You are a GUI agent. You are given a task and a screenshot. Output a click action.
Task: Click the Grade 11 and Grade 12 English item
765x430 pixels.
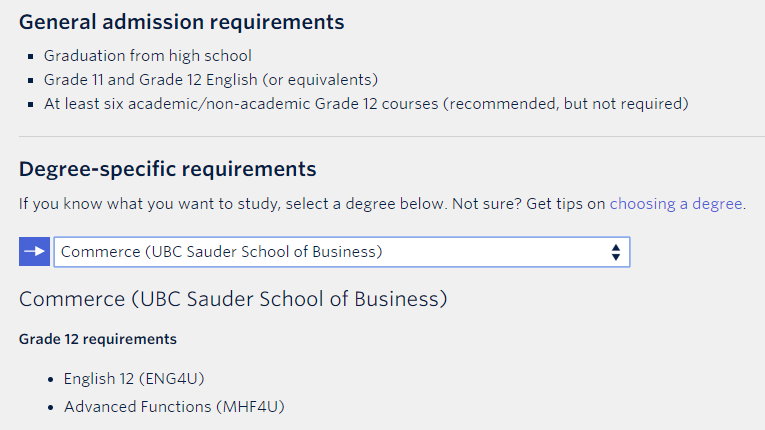click(x=211, y=80)
